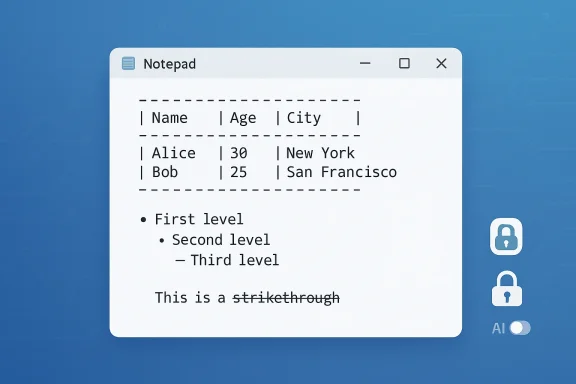This screenshot has height=384, width=576.
Task: Click the Notepad title text
Action: pyautogui.click(x=169, y=64)
